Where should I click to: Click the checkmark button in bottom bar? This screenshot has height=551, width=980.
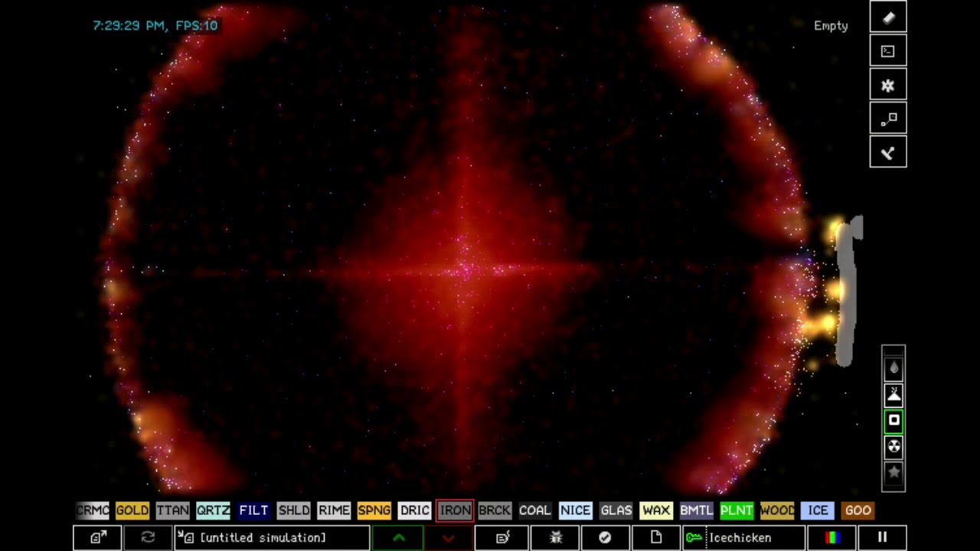[x=605, y=538]
